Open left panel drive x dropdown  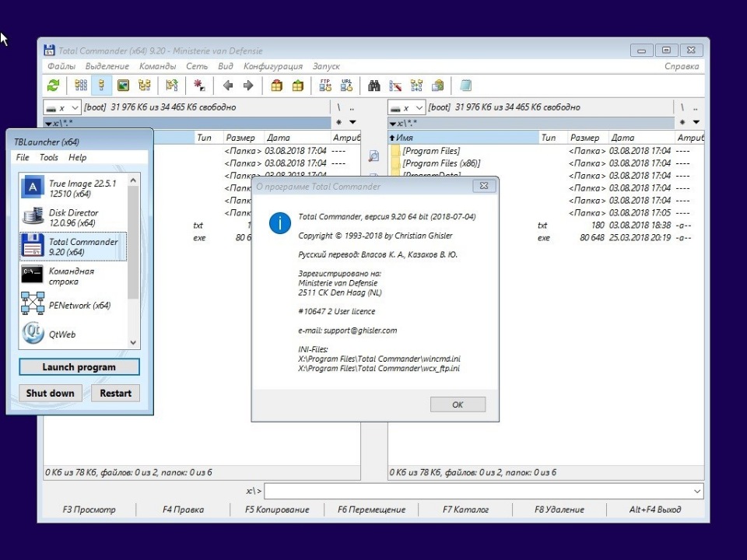pos(62,107)
